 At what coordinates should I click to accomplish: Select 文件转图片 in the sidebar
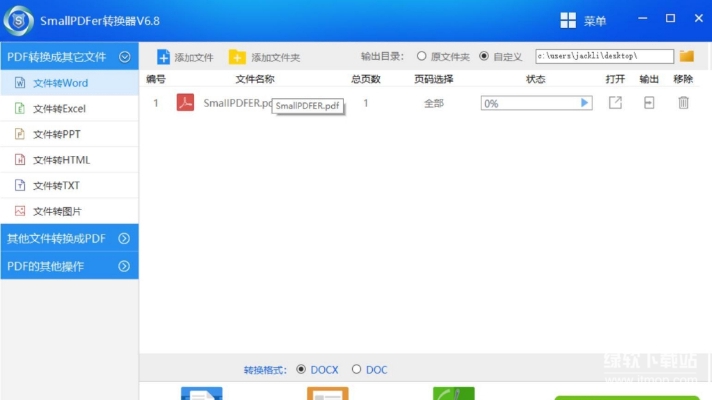click(x=69, y=211)
